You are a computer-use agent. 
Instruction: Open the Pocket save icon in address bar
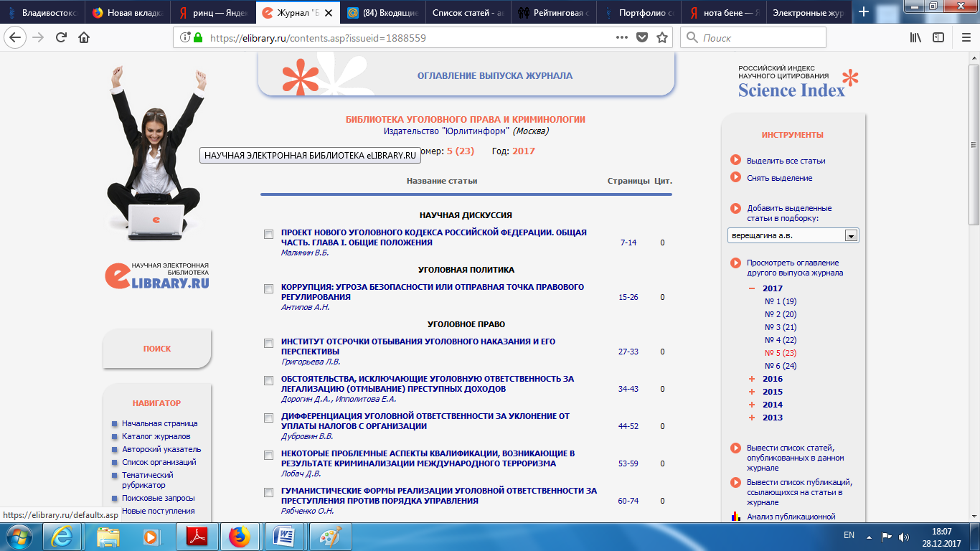(642, 38)
